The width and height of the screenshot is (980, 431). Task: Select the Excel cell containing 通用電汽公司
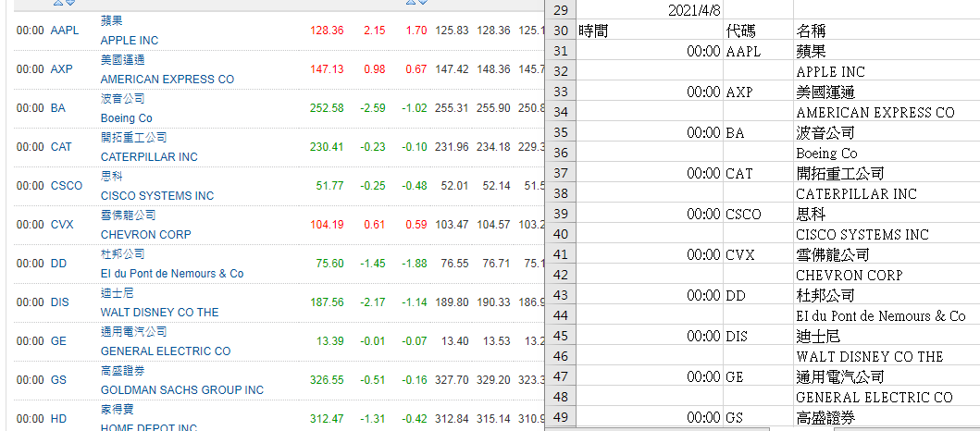[x=887, y=376]
